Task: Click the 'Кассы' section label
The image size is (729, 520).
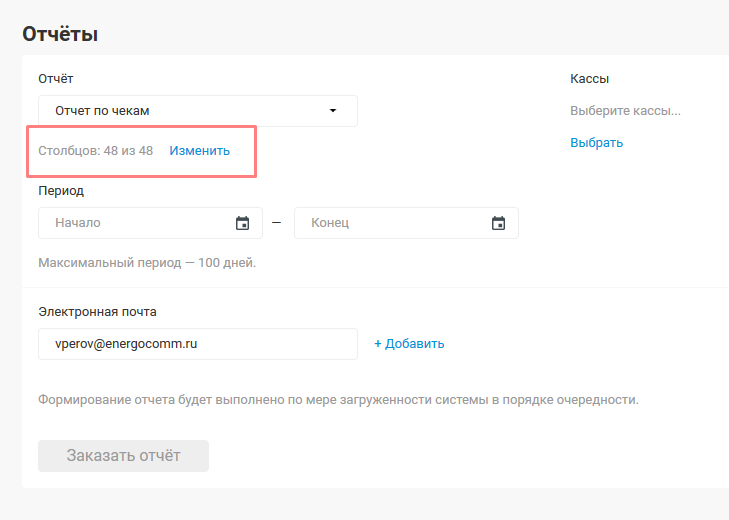Action: 589,78
